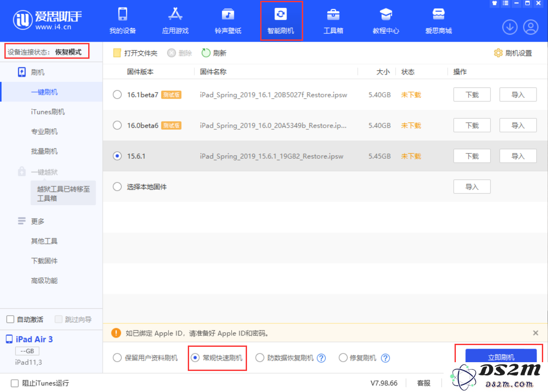
Task: Select 批量刷机 in the sidebar
Action: pyautogui.click(x=44, y=151)
